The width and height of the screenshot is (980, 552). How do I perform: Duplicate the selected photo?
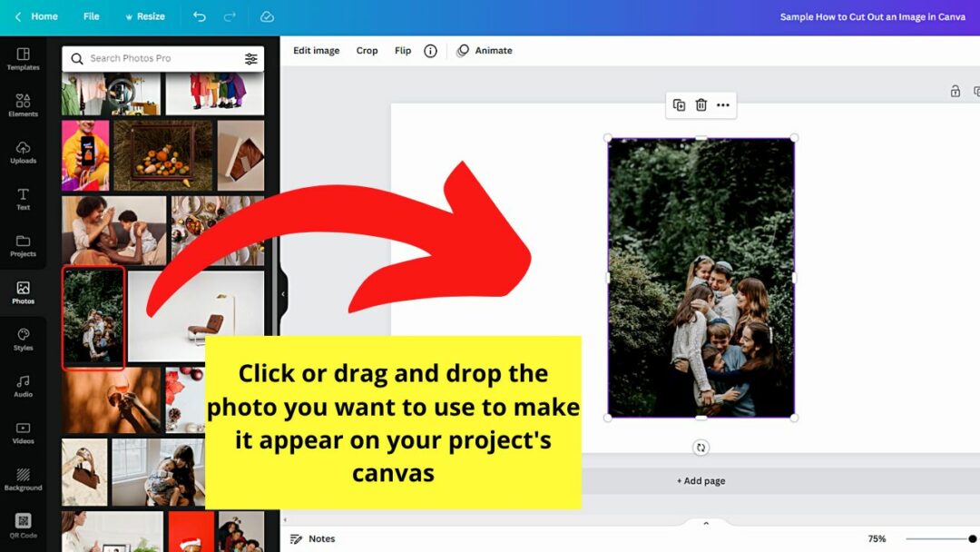[679, 104]
